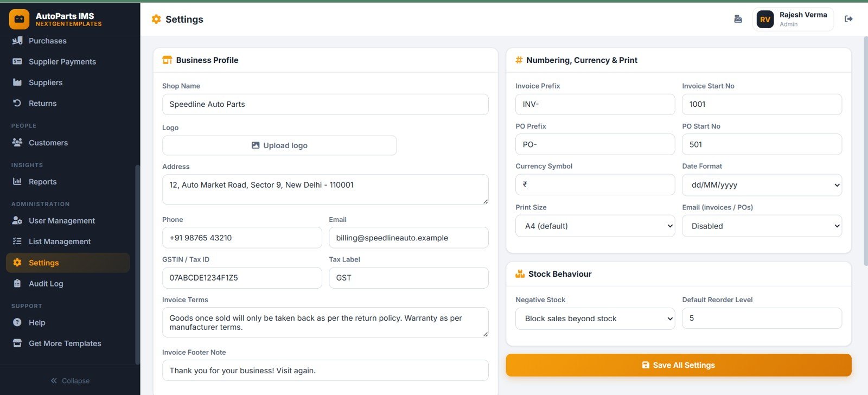Click the PO Start No field
This screenshot has height=395, width=868.
762,144
